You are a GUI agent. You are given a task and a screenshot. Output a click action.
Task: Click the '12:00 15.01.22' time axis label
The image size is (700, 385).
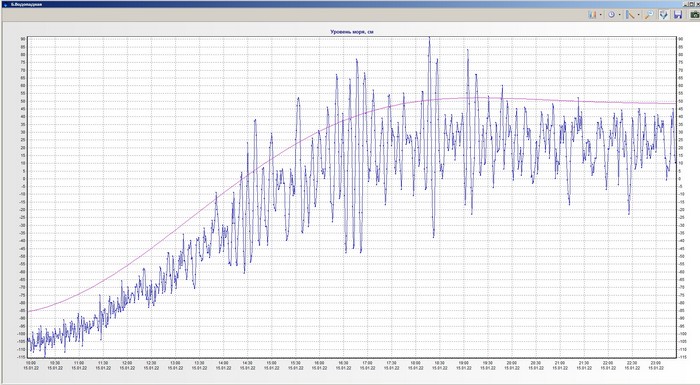127,365
